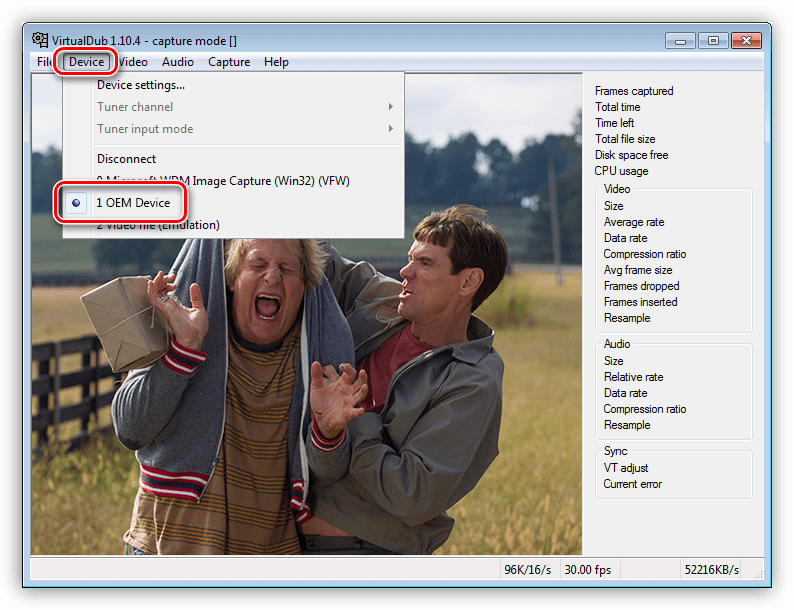This screenshot has width=794, height=610.
Task: Click the Frames captured label
Action: tap(634, 91)
